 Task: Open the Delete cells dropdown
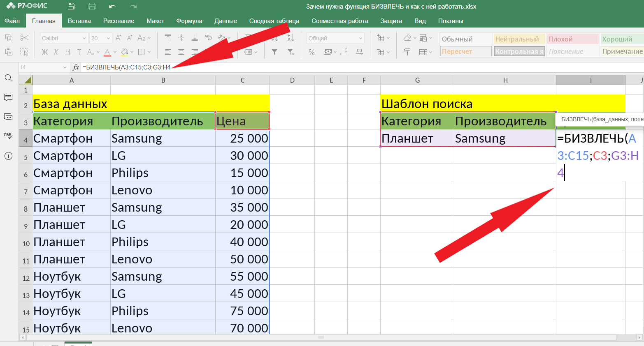pyautogui.click(x=383, y=52)
